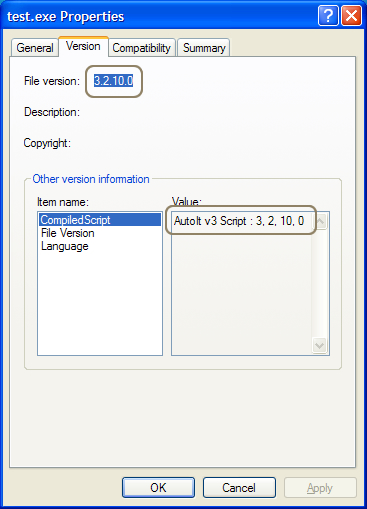Dismiss the dialog with Cancel
Viewport: 367px width, 509px height.
point(239,488)
